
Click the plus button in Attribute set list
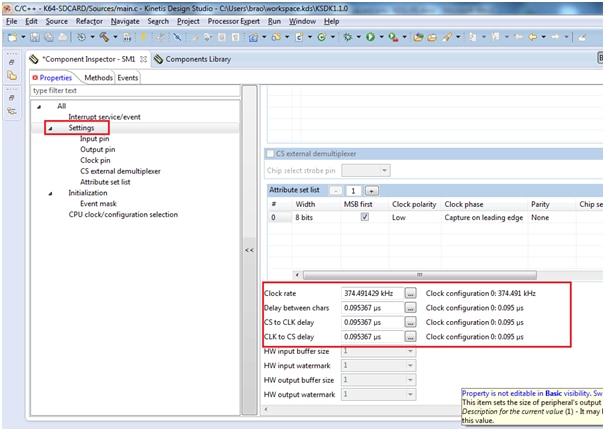click(x=371, y=190)
